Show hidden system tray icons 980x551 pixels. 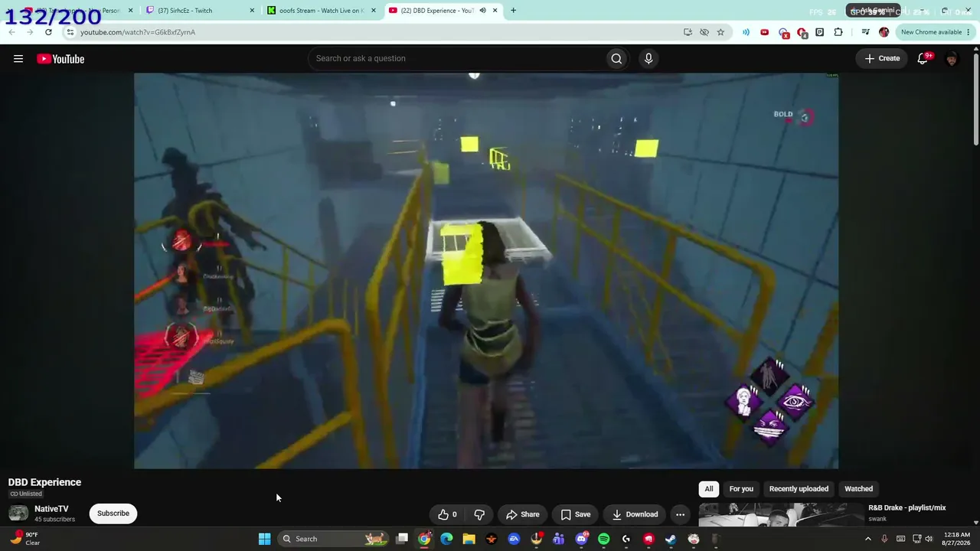867,539
